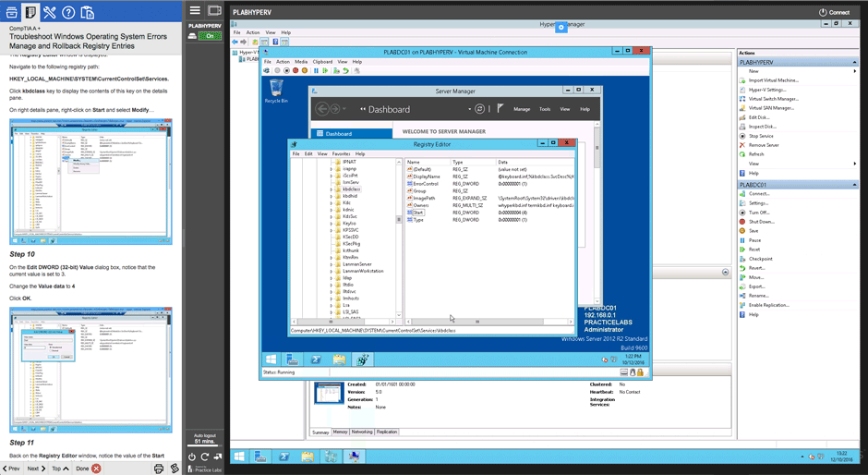Image resolution: width=868 pixels, height=475 pixels.
Task: Expand the iScsiPrt registry key
Action: point(332,176)
